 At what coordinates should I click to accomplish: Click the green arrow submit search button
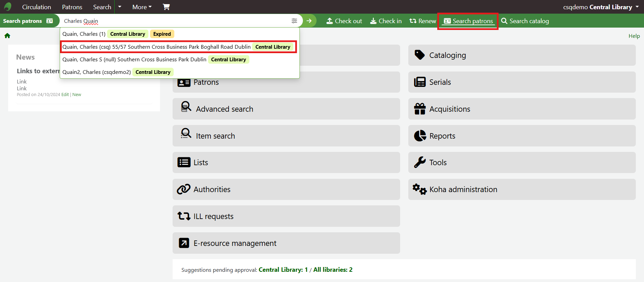(309, 21)
